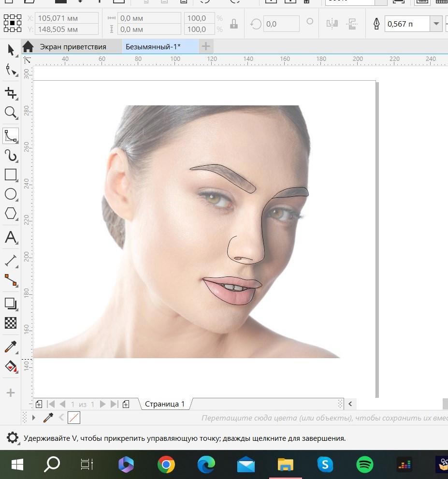Viewport: 448px width, 479px height.
Task: Select the Interactive Fill bucket tool
Action: point(11,366)
